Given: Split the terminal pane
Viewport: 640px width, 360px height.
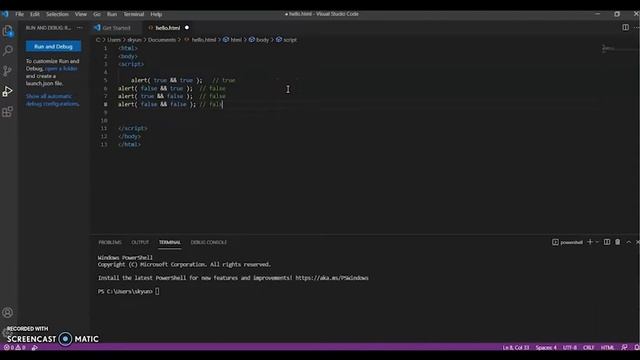Looking at the screenshot, I should coord(607,242).
